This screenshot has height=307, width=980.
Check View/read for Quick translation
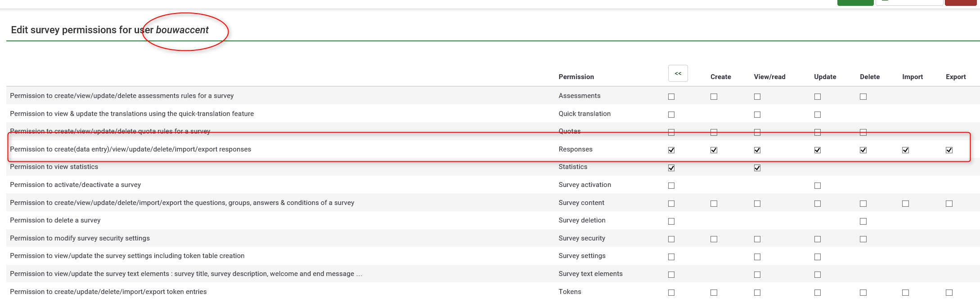757,115
